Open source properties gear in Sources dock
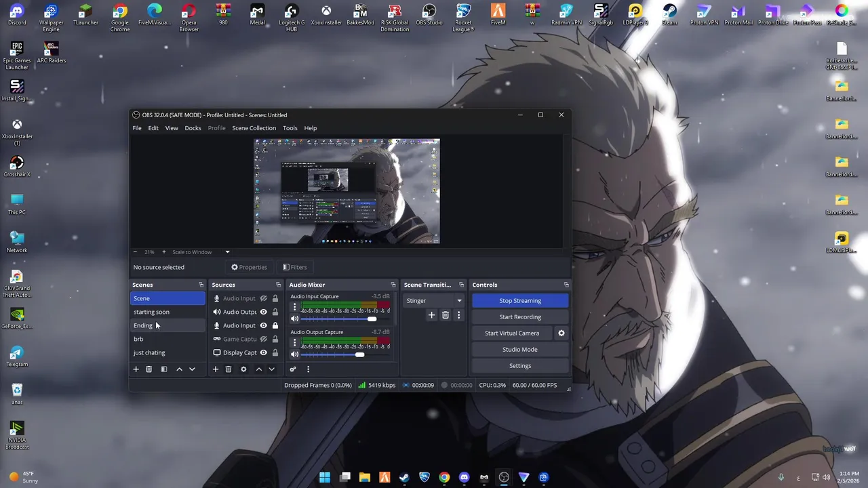The image size is (868, 488). [x=243, y=369]
